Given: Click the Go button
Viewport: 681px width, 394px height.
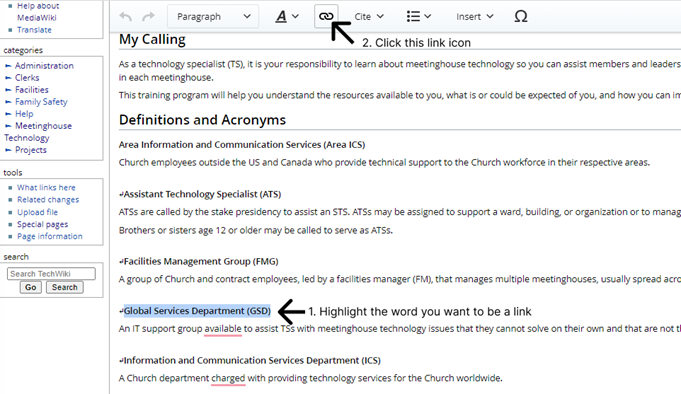Looking at the screenshot, I should tap(30, 288).
